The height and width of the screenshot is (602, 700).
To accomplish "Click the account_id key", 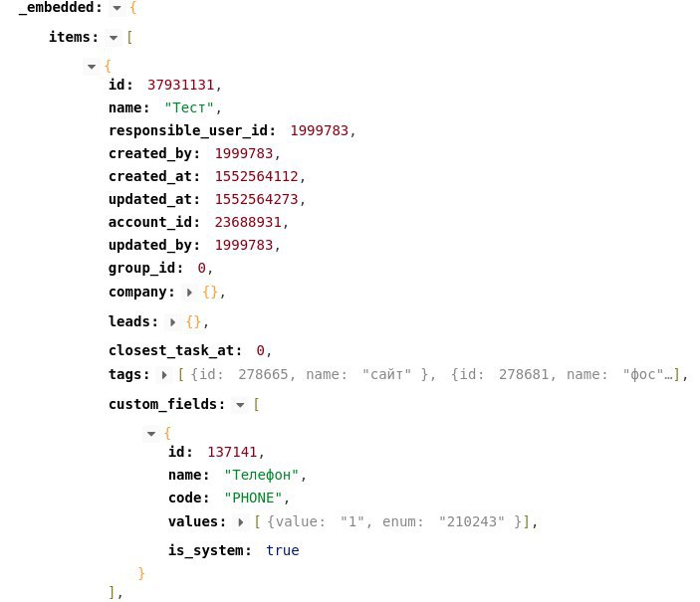I will point(154,222).
